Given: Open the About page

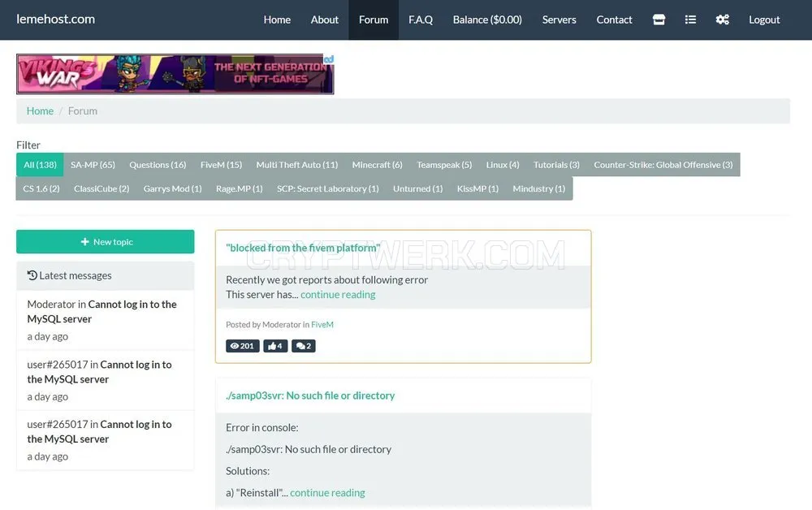Looking at the screenshot, I should [x=325, y=19].
